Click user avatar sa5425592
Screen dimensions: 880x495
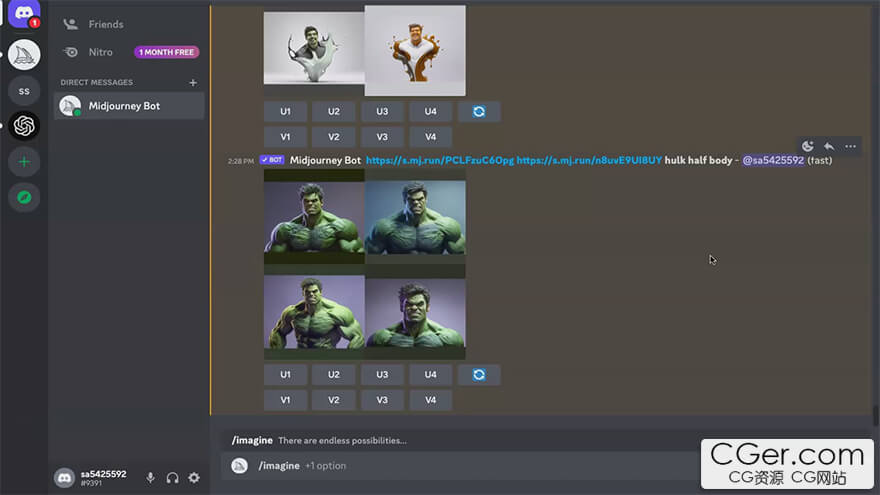64,478
